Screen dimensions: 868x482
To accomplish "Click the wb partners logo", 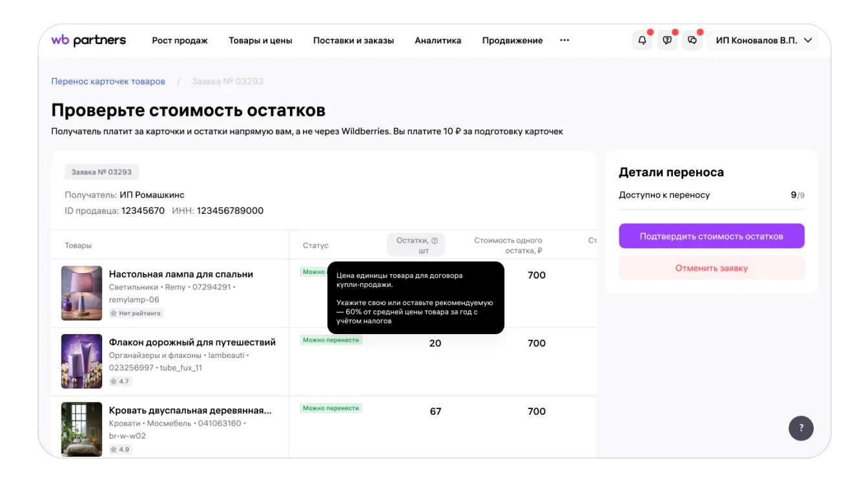I will (88, 40).
